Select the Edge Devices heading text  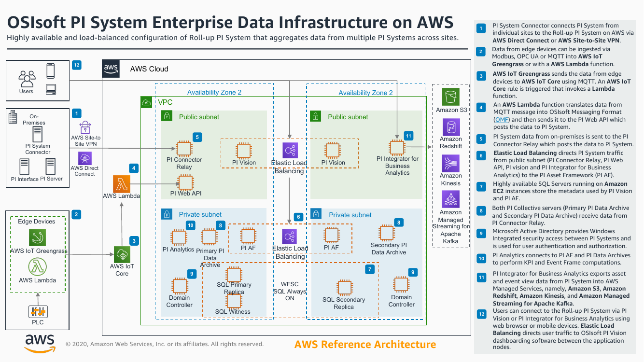(37, 222)
